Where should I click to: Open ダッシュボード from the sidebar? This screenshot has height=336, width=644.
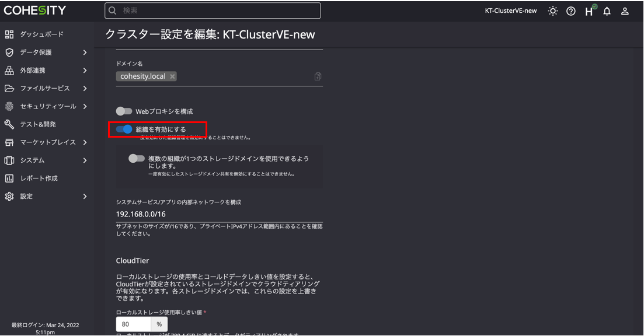[x=42, y=34]
